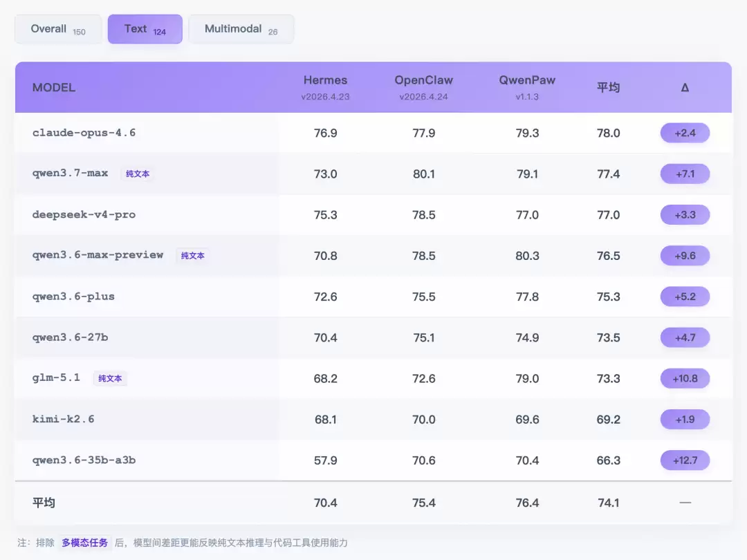This screenshot has height=560, width=747.
Task: Click the 纯文本 tag next to glm-5.1
Action: point(110,379)
